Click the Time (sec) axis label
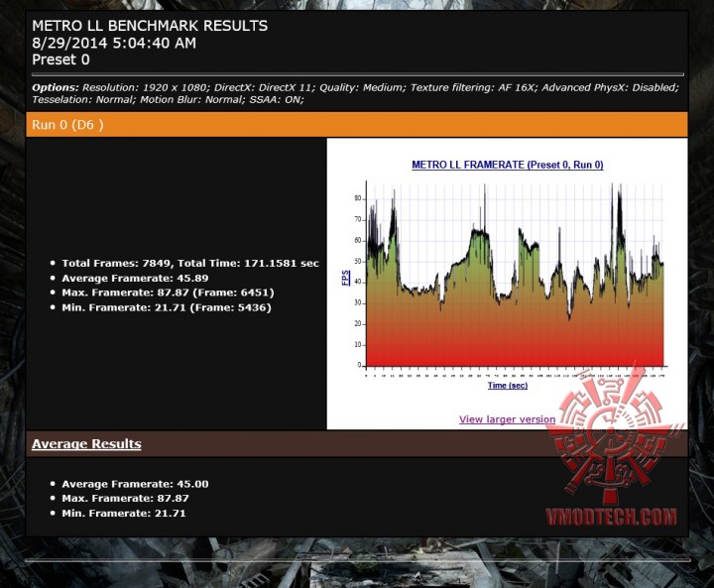714x588 pixels. point(508,386)
